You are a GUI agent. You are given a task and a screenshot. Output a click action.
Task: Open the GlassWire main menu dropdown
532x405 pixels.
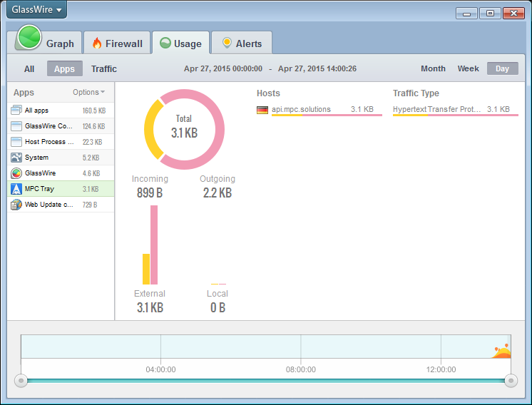click(36, 9)
